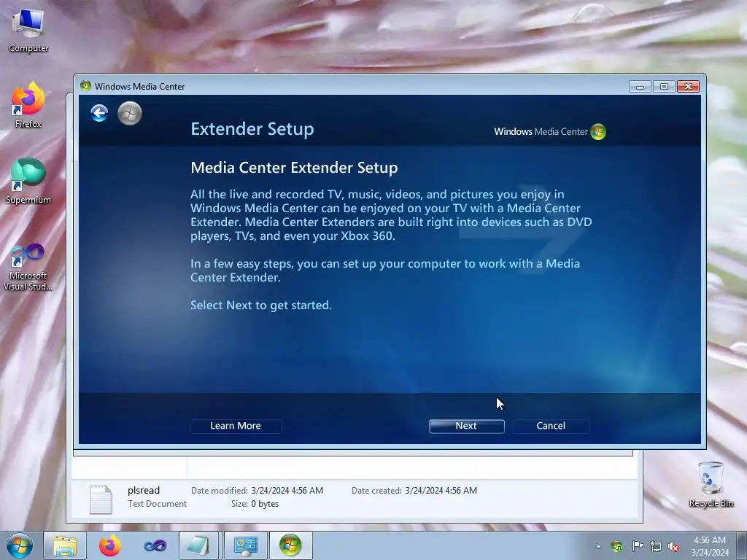Click the Media Center Extender Setup title
Viewport: 747px width, 560px height.
click(295, 168)
